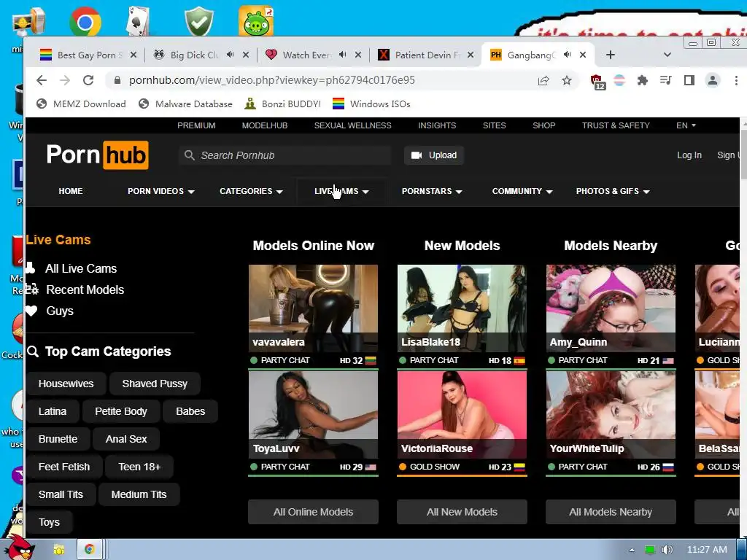
Task: Go to HOME in site navigation
Action: (71, 191)
